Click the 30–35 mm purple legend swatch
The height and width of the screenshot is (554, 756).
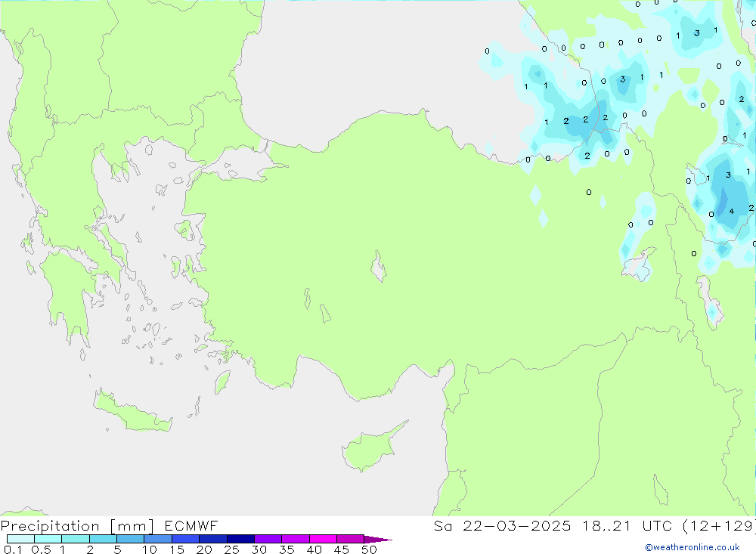click(268, 539)
